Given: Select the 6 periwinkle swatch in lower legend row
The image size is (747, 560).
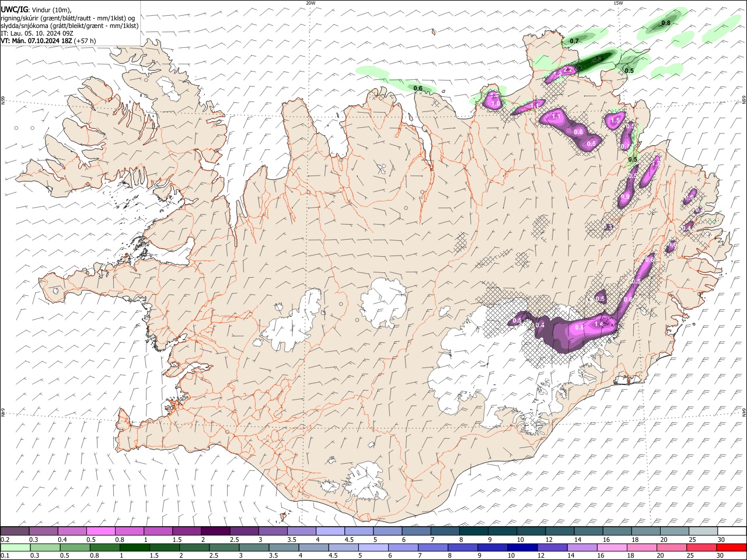Looking at the screenshot, I should coord(403,547).
